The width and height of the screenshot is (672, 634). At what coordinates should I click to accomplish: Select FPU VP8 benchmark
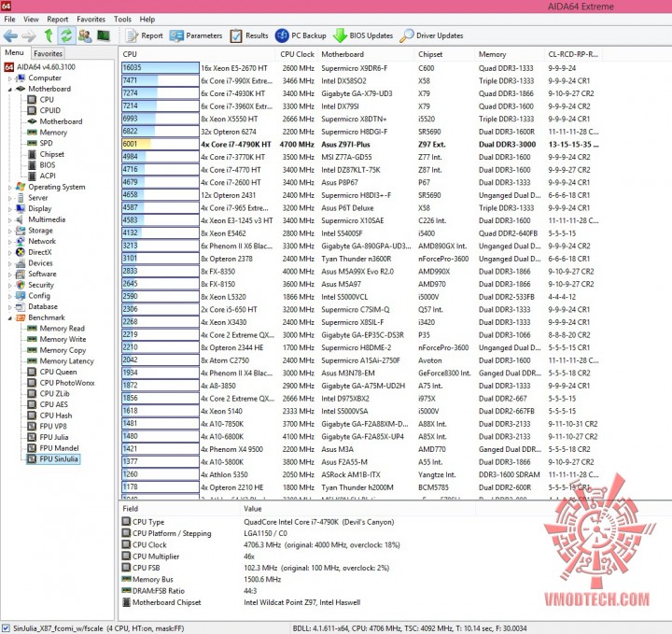[53, 426]
